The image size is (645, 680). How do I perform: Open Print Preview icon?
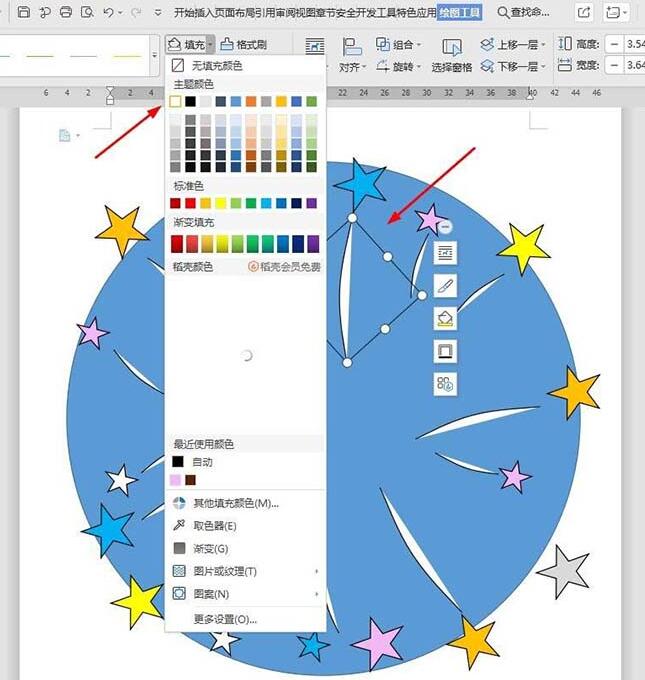[x=87, y=12]
